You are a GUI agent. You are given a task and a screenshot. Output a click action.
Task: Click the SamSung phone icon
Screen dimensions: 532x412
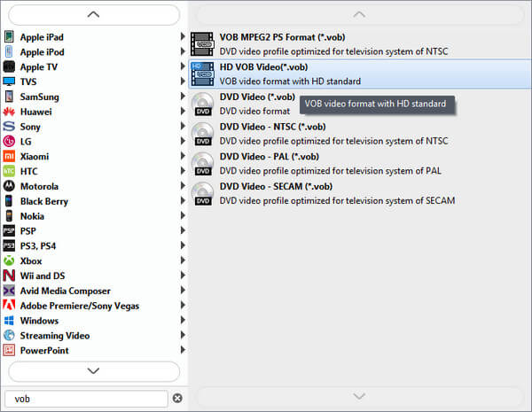(x=9, y=97)
